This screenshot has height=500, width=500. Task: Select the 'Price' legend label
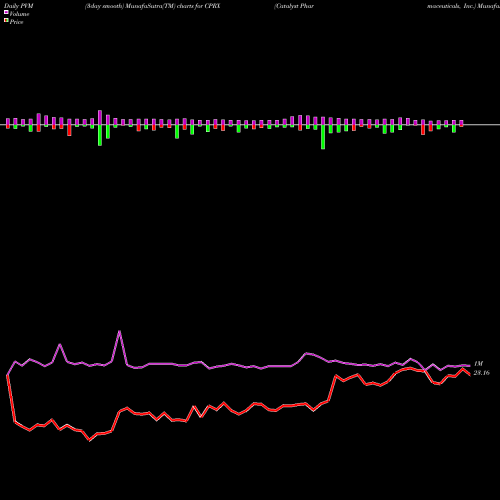[x=16, y=22]
